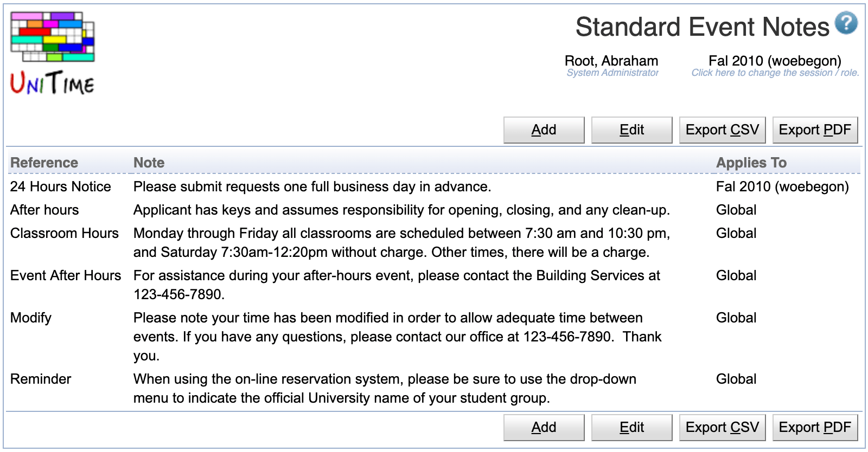Click the top Edit button
This screenshot has width=868, height=452.
(631, 130)
